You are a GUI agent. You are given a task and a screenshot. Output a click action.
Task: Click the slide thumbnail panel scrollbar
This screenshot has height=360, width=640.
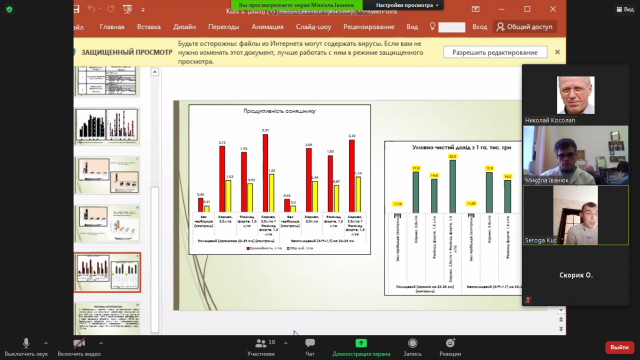click(155, 259)
